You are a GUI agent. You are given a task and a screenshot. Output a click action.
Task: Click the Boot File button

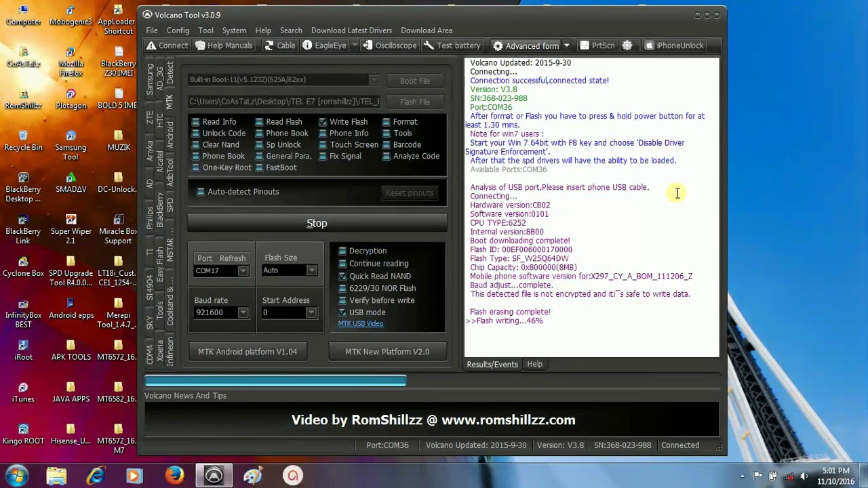click(415, 81)
